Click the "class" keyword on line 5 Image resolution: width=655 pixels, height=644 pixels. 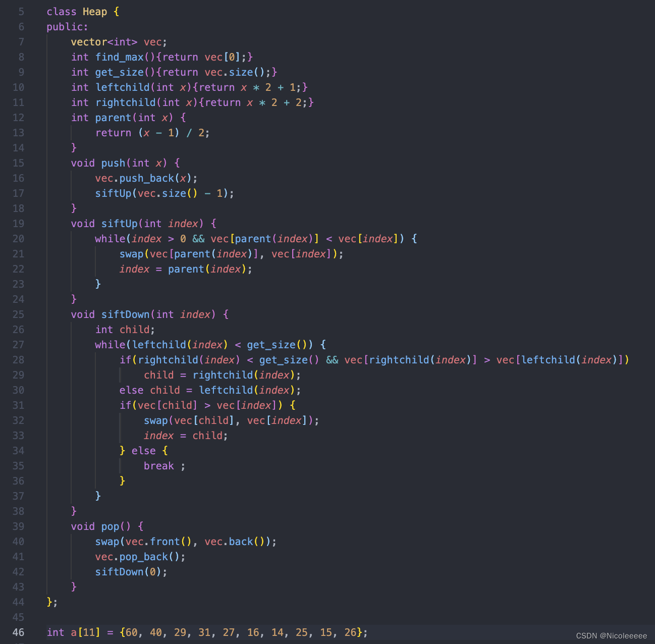pos(62,12)
